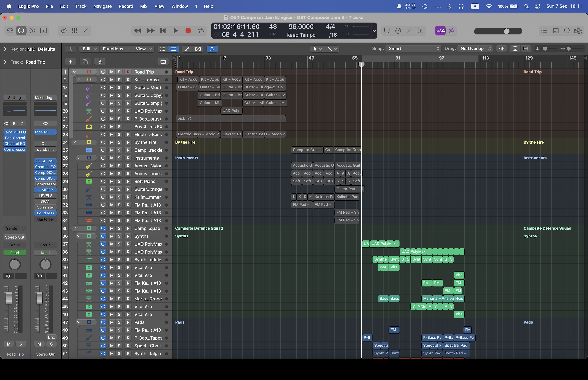Open the Mixer with faders icon
Screen dimensions: 588x380
pyautogui.click(x=75, y=31)
